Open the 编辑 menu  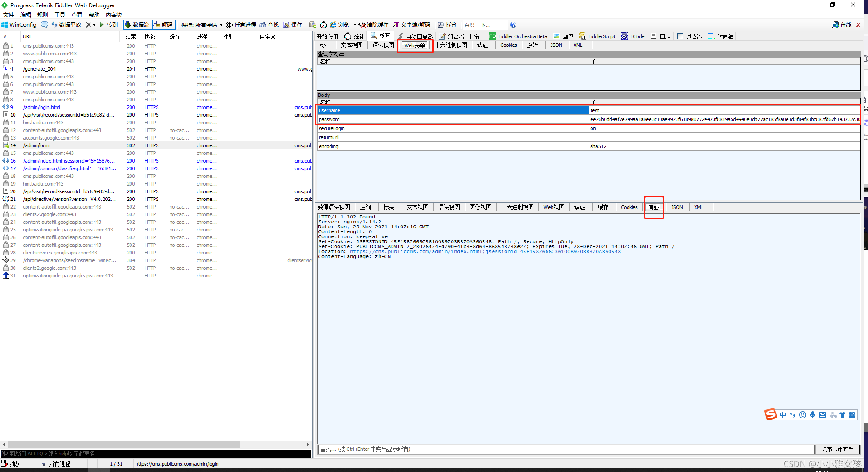26,15
